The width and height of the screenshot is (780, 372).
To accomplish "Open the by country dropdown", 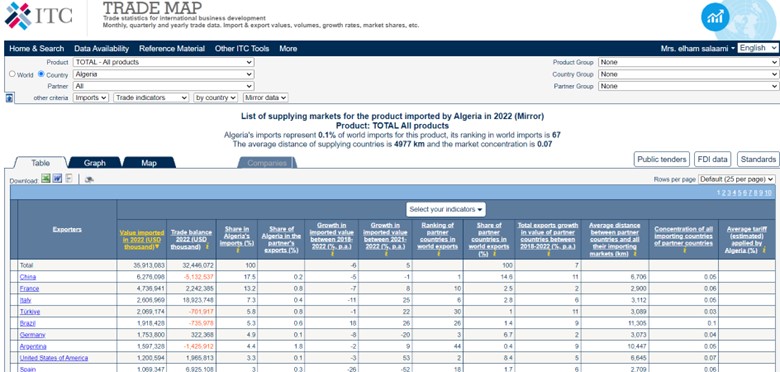I will click(x=215, y=98).
